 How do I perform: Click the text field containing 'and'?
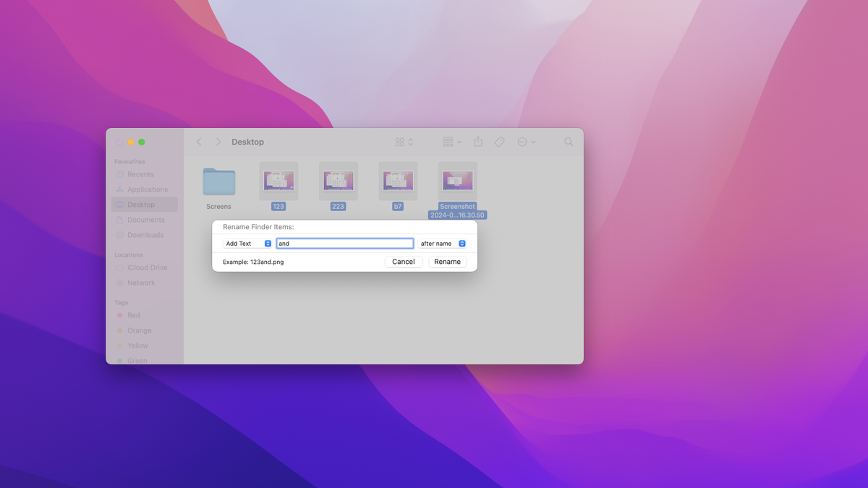pyautogui.click(x=345, y=243)
